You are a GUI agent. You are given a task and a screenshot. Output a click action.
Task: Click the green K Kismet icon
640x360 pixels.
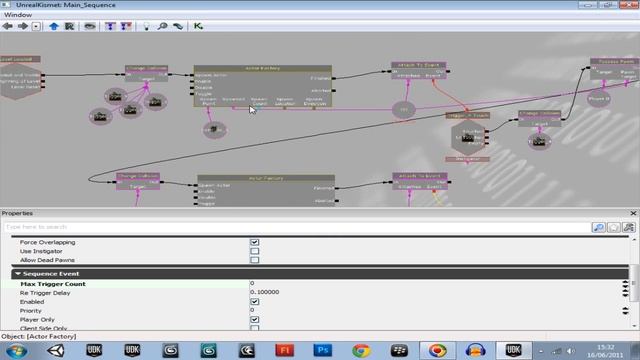(198, 26)
